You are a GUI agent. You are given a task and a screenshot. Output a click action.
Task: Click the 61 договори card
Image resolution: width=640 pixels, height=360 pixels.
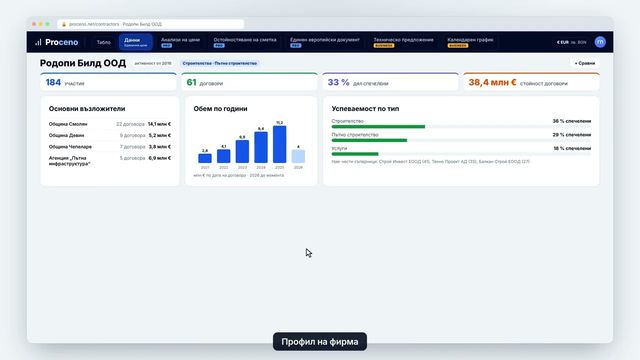249,82
